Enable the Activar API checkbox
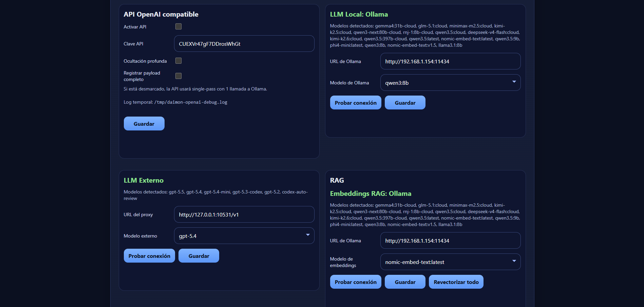This screenshot has height=307, width=644. [x=178, y=26]
